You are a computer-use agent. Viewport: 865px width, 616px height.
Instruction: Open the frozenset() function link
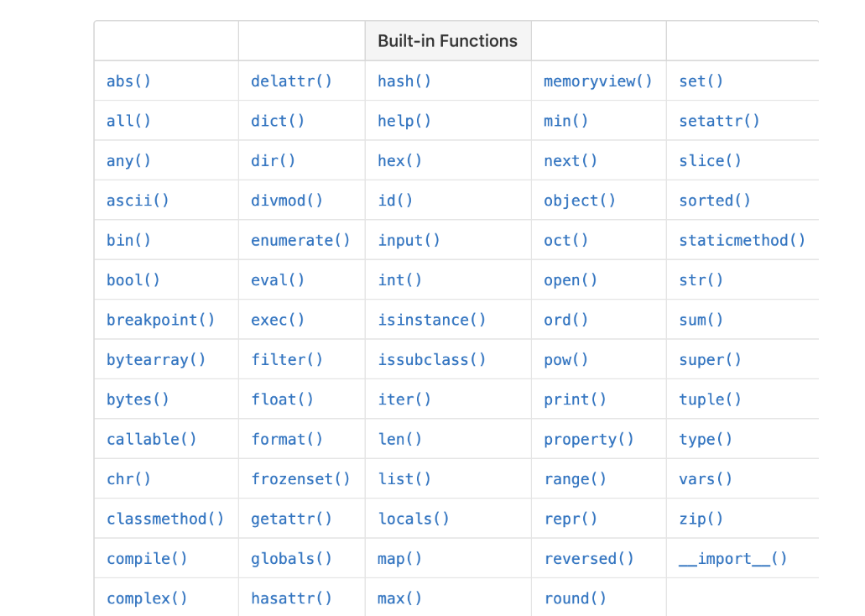pos(300,479)
